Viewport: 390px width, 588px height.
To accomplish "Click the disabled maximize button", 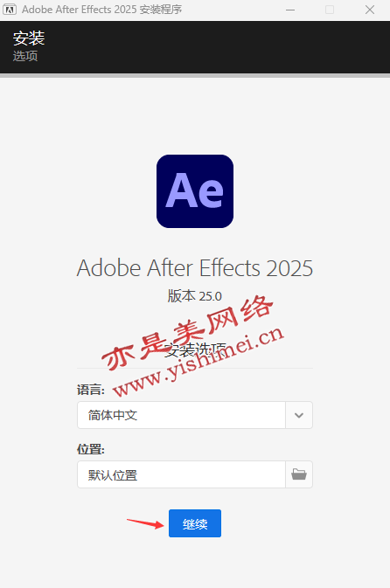I will [330, 10].
